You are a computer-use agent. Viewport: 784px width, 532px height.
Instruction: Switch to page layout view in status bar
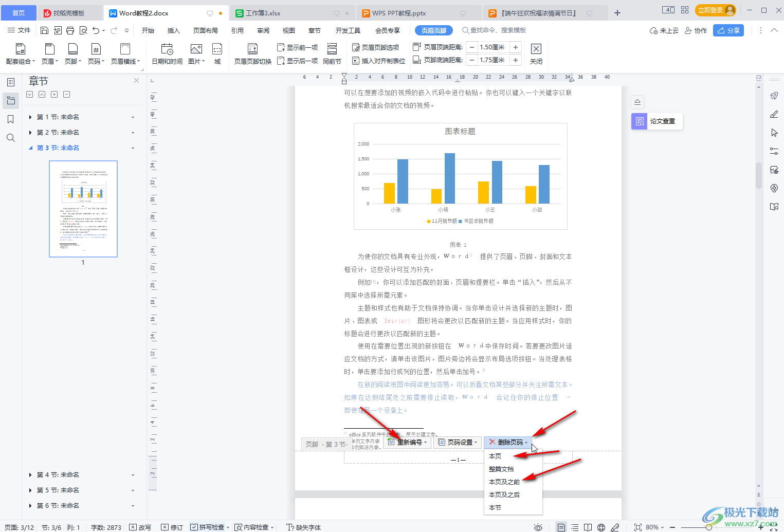pos(561,527)
